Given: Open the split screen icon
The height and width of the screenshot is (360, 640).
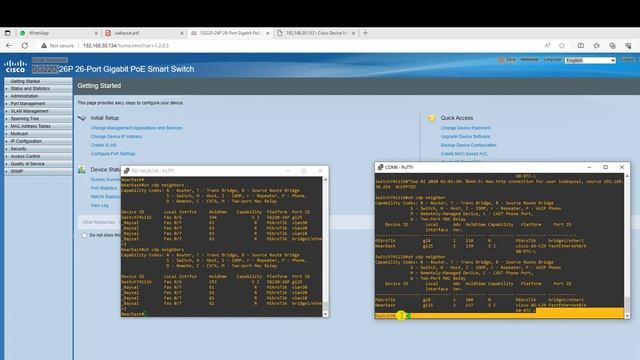Looking at the screenshot, I should [x=580, y=45].
